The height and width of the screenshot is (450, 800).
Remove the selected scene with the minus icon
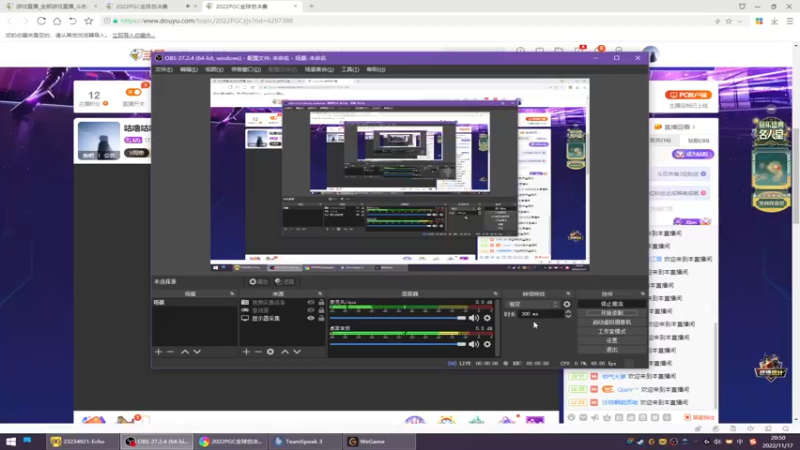(170, 352)
